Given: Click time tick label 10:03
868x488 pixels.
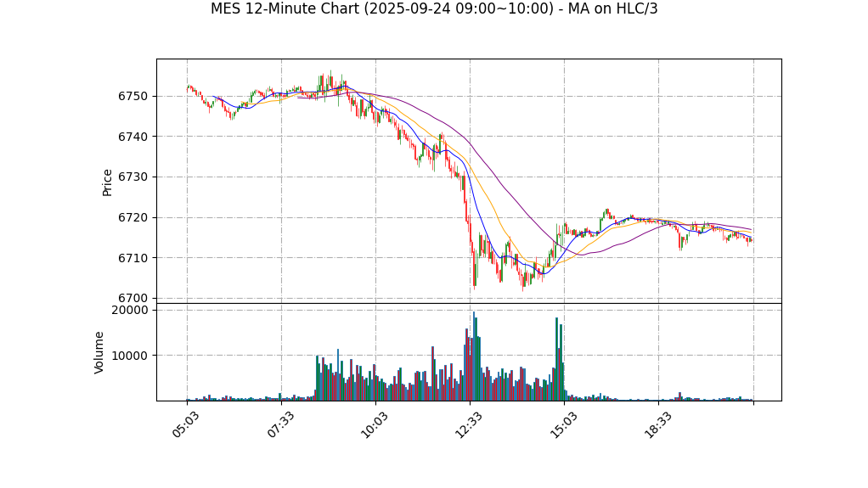Looking at the screenshot, I should point(375,425).
